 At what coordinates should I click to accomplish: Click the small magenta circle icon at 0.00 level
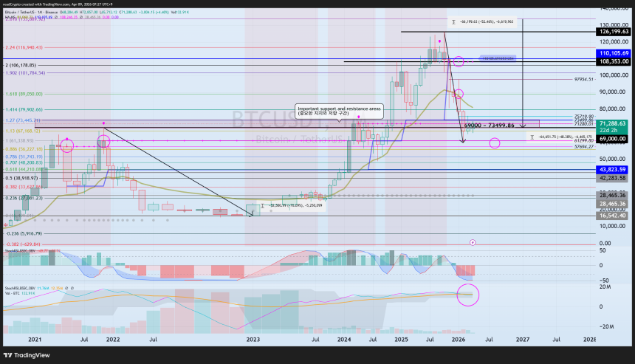(x=473, y=242)
